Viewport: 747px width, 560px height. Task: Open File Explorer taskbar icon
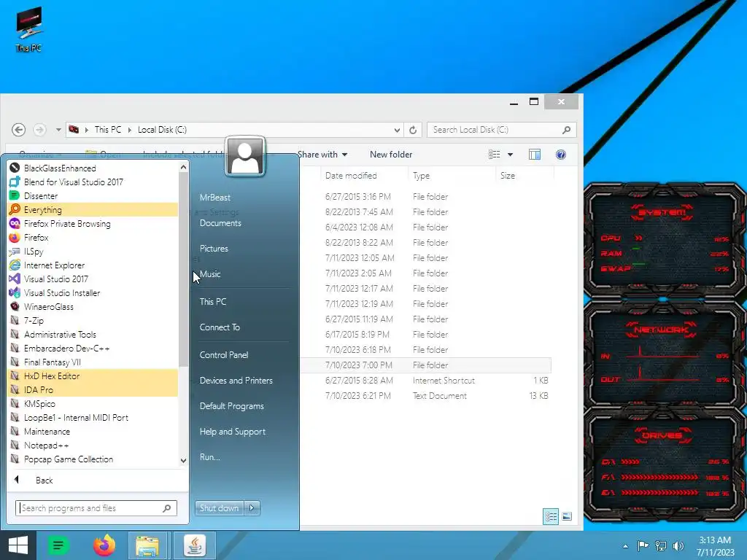(x=147, y=545)
